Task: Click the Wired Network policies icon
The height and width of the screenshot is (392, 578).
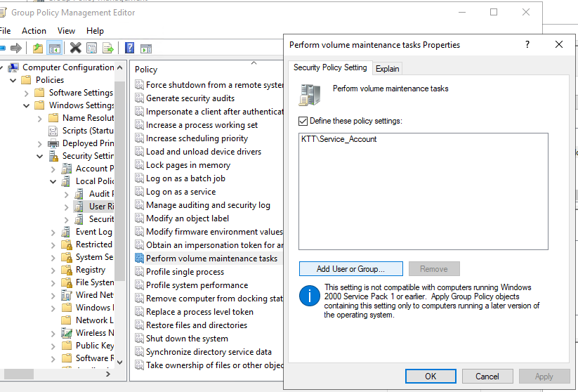Action: (x=67, y=295)
